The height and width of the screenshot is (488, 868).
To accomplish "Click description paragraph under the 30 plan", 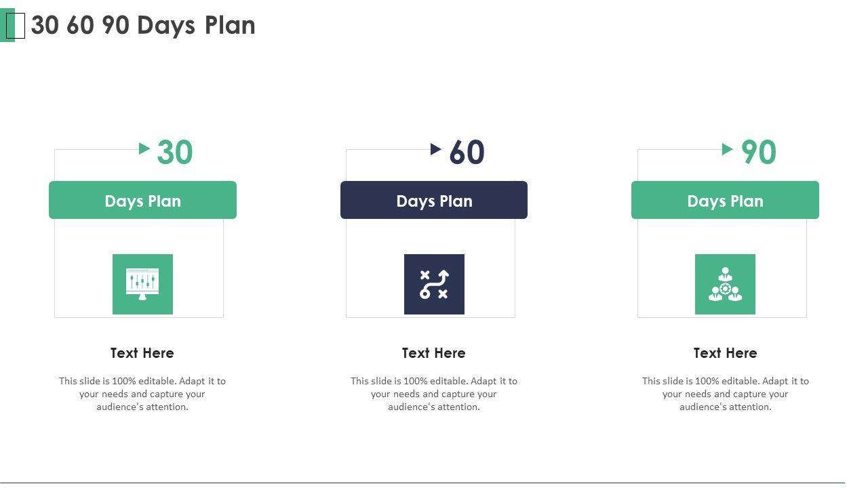I will (142, 394).
